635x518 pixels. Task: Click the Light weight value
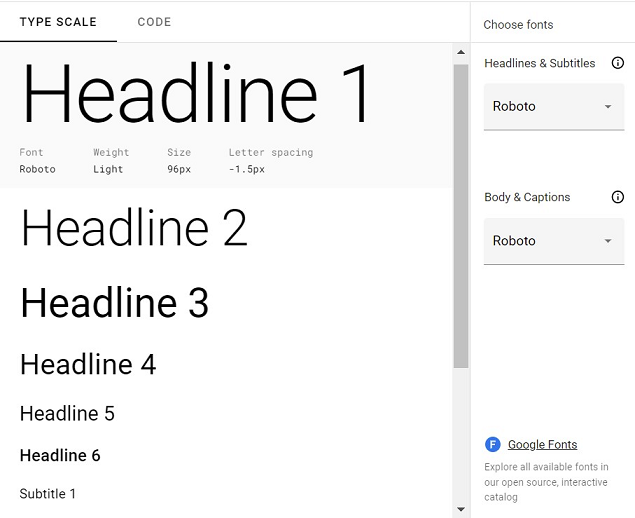[x=108, y=169]
